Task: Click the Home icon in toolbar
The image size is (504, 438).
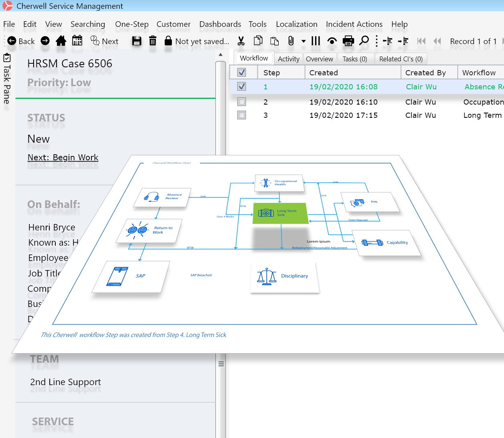Action: coord(61,41)
